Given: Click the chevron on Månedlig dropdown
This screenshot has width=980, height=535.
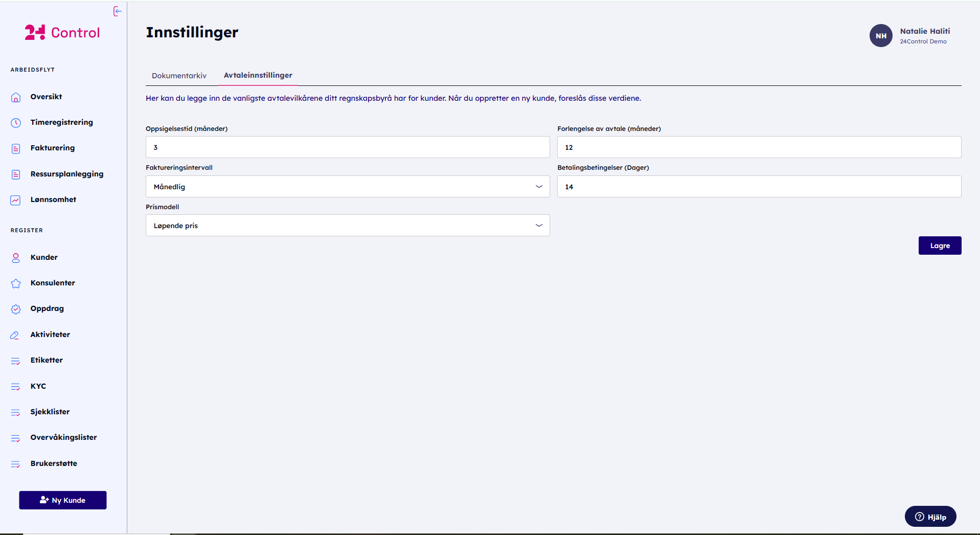Looking at the screenshot, I should [x=539, y=187].
